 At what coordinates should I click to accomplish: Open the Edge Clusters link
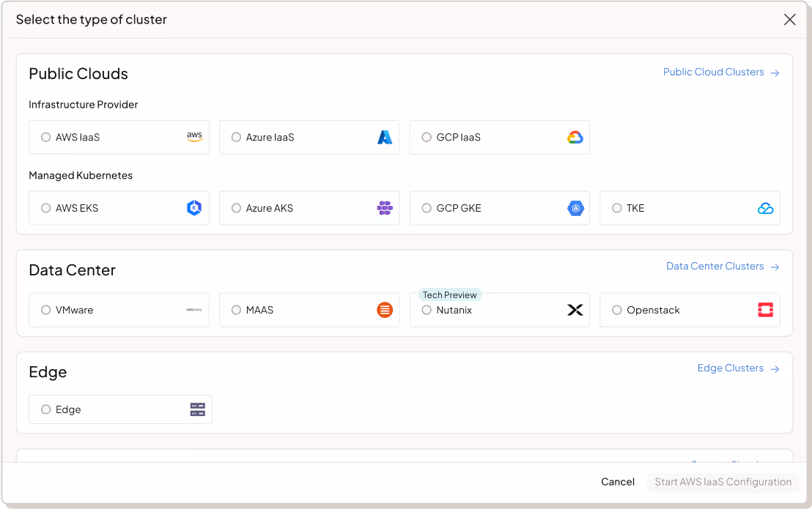coord(730,368)
